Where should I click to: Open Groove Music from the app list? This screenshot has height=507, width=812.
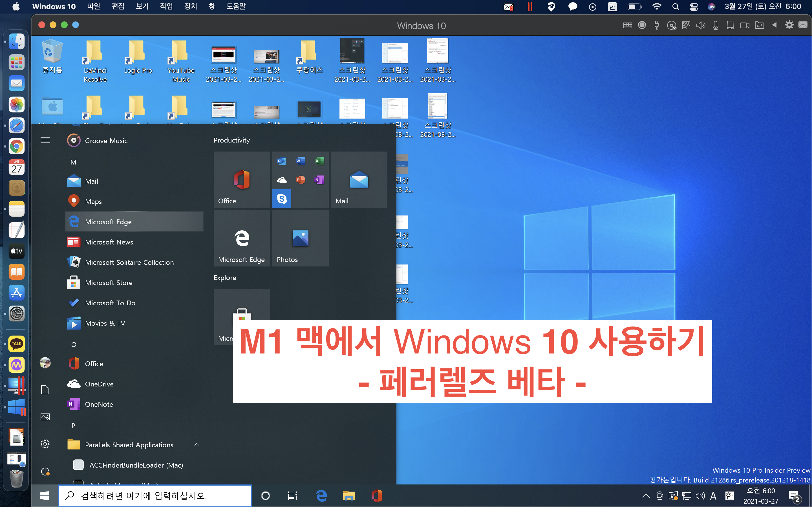pyautogui.click(x=106, y=141)
